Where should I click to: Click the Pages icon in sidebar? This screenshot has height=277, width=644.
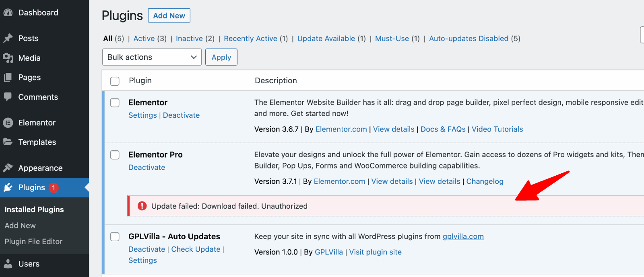pos(8,77)
